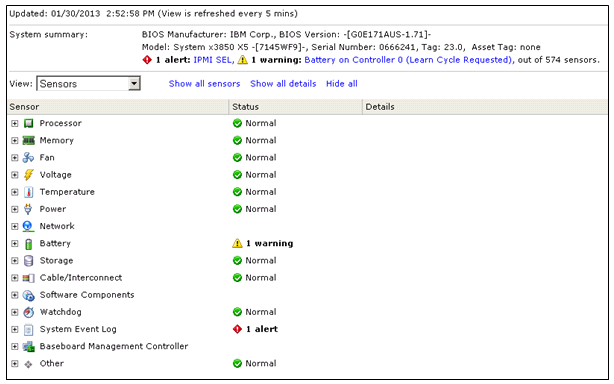Screen dimensions: 614x384
Task: Open the View Sensors dropdown
Action: click(88, 83)
